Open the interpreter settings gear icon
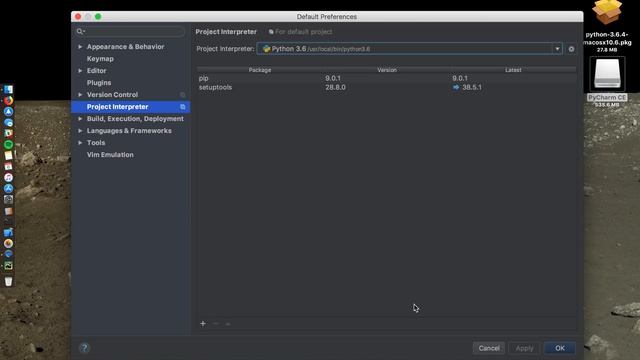Screen dimensions: 640x360 [571, 49]
